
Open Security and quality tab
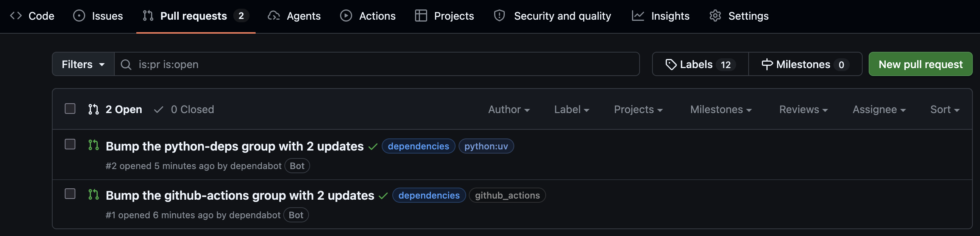click(x=552, y=16)
